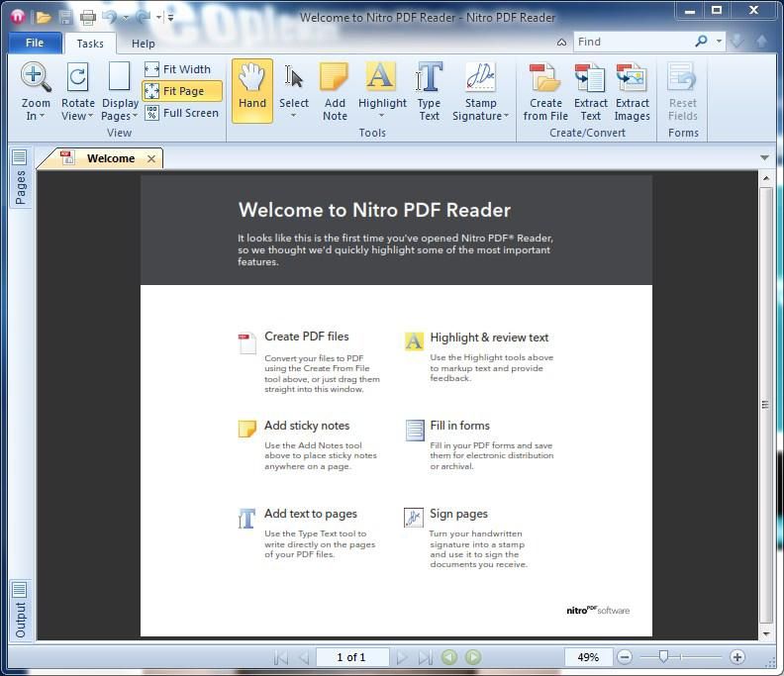
Task: Click the vertical scrollbar down arrow
Action: tap(766, 634)
